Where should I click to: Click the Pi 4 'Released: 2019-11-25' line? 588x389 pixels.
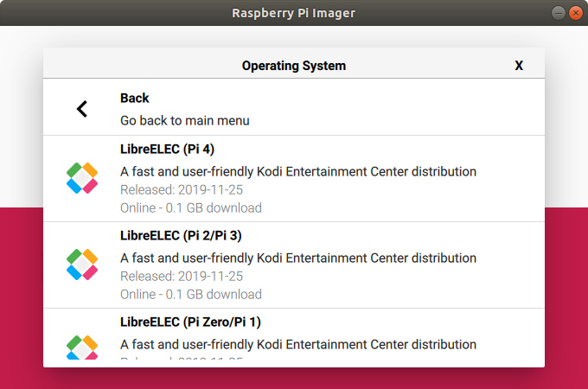click(x=182, y=190)
